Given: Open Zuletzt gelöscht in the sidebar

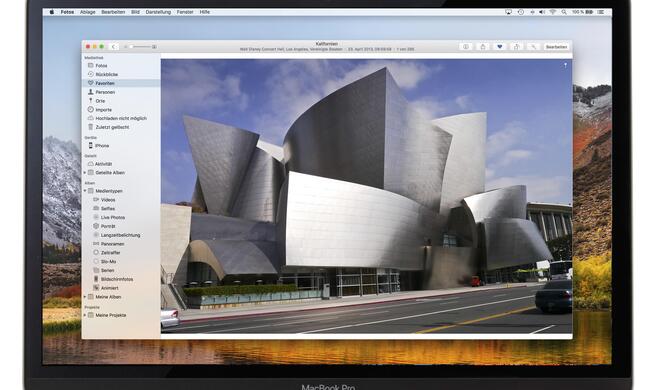Looking at the screenshot, I should [121, 127].
